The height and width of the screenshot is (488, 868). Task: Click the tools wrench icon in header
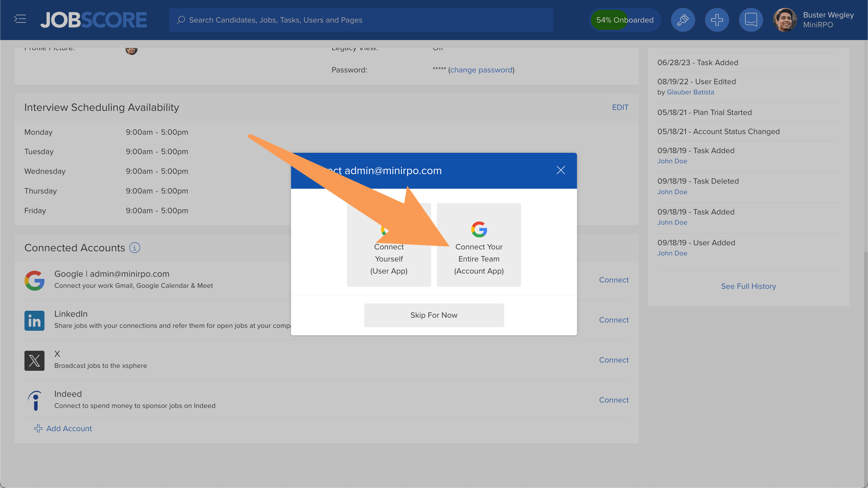(x=683, y=20)
